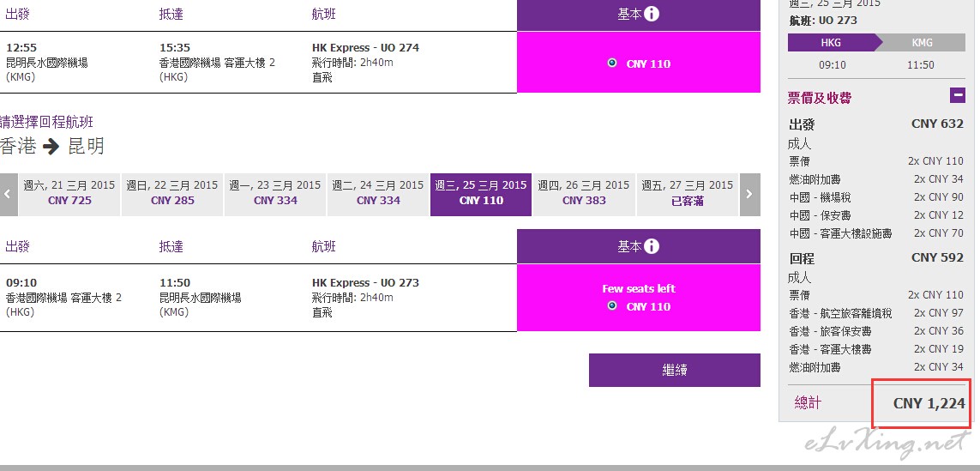Click the magenta Few seats left fare cell
Viewport: 980px width, 471px height.
click(x=639, y=298)
